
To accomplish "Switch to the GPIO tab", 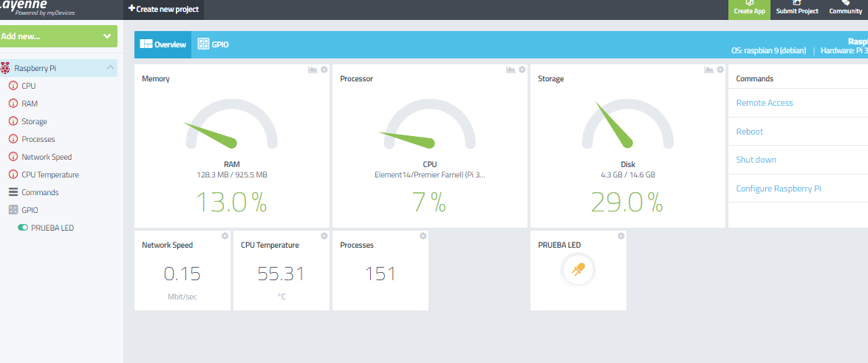I will click(213, 44).
